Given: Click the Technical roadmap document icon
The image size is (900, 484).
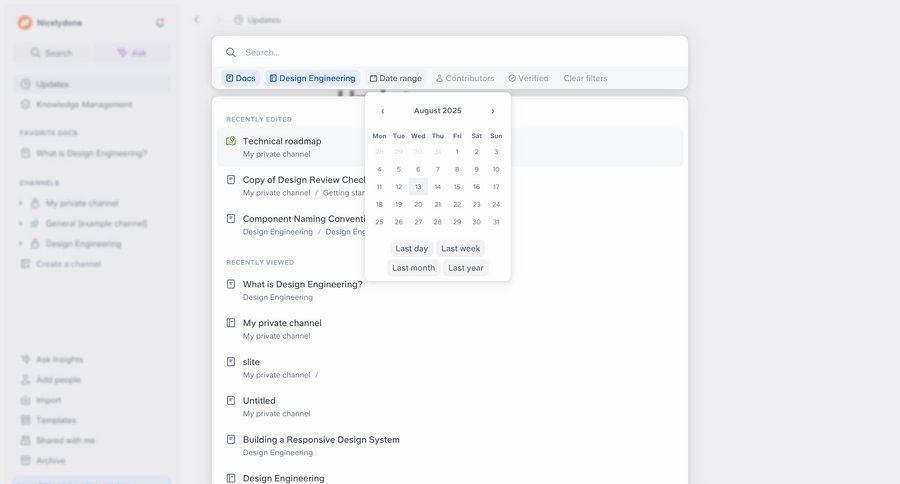Looking at the screenshot, I should coord(231,141).
